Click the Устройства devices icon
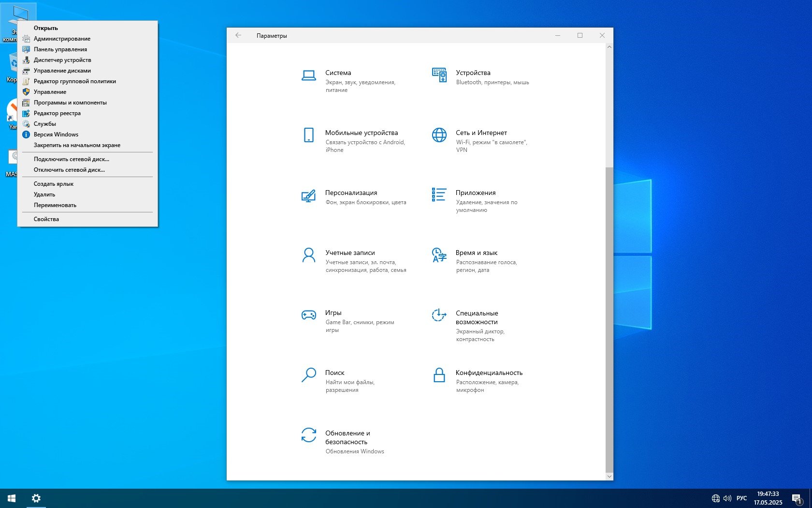 coord(439,75)
